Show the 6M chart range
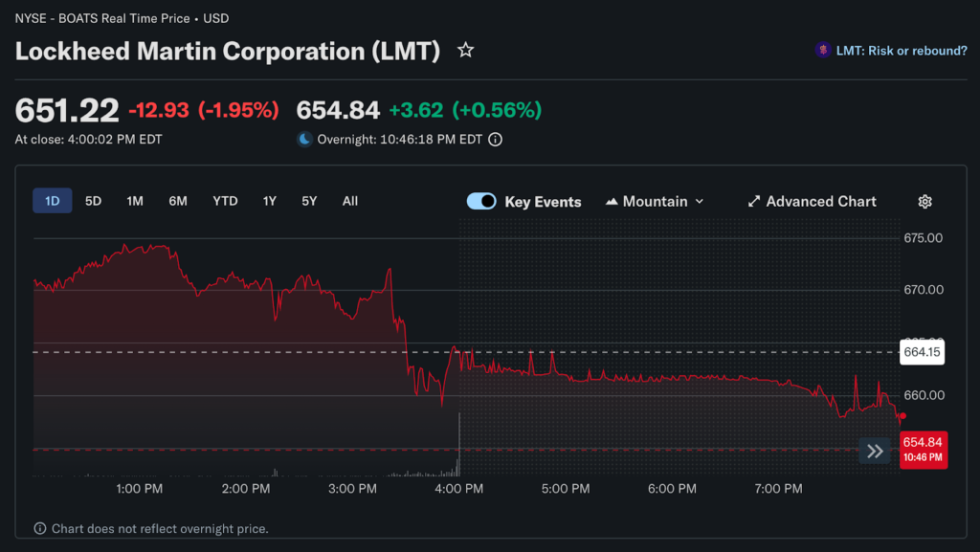This screenshot has height=552, width=980. pos(178,201)
